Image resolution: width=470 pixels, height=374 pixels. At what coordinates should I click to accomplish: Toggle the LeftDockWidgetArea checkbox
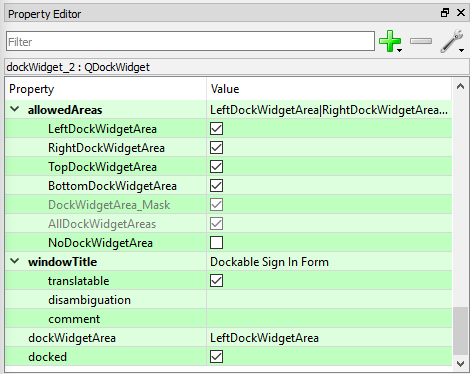[216, 129]
